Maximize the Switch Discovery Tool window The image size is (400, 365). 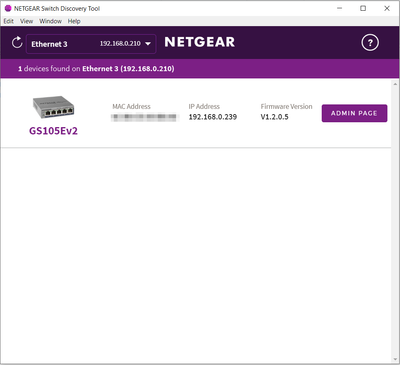tap(363, 8)
